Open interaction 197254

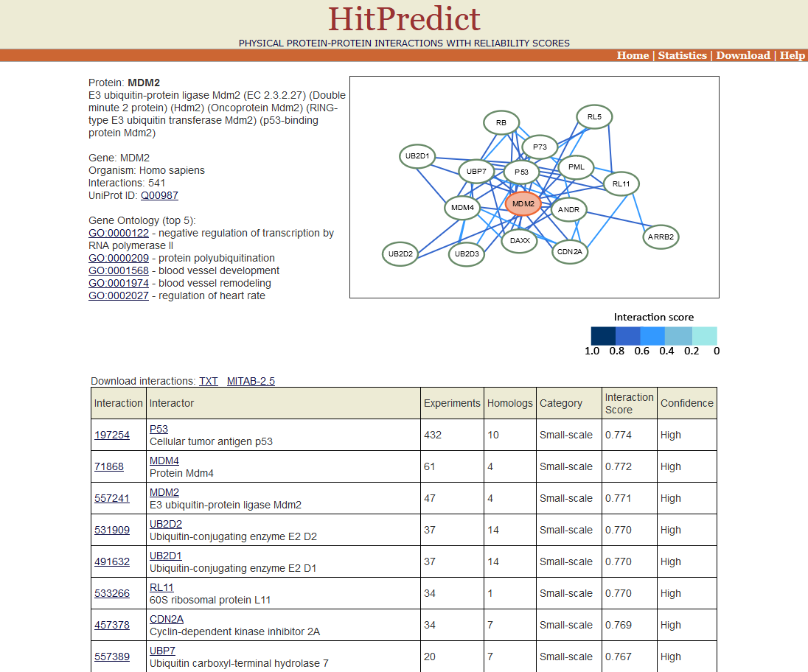[112, 435]
